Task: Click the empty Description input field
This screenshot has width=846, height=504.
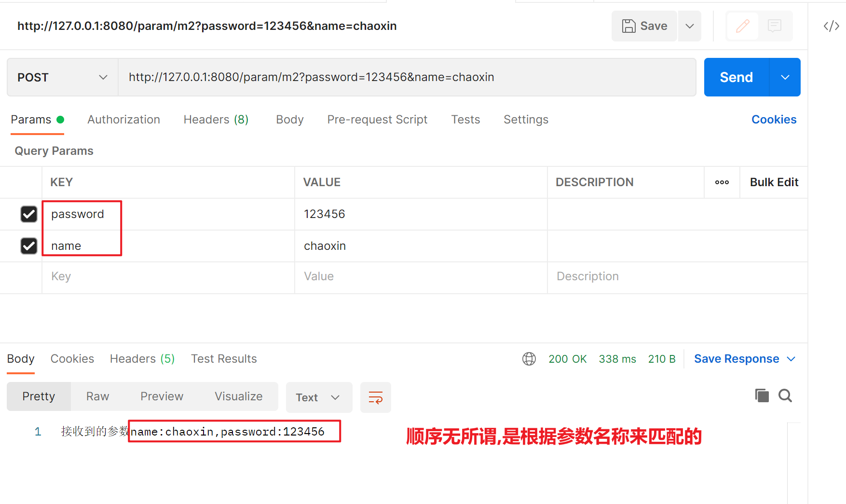Action: (x=677, y=277)
